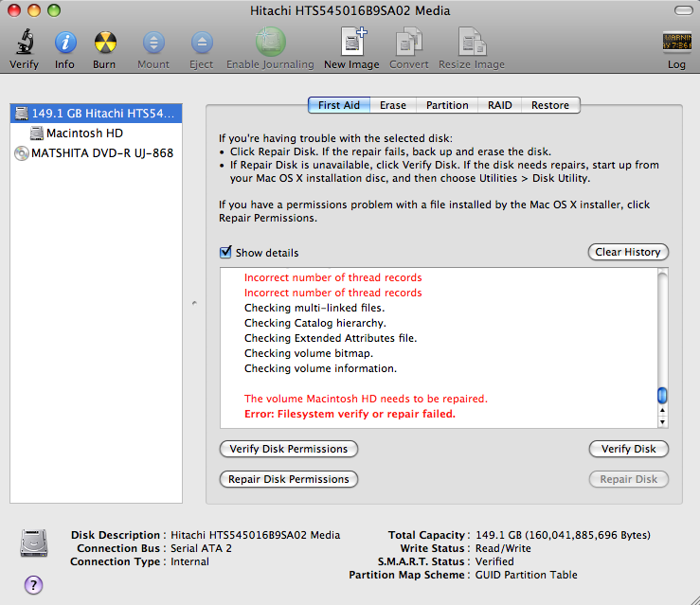Click 'Checking multi-linked files.' log line
The width and height of the screenshot is (700, 605).
coord(314,308)
